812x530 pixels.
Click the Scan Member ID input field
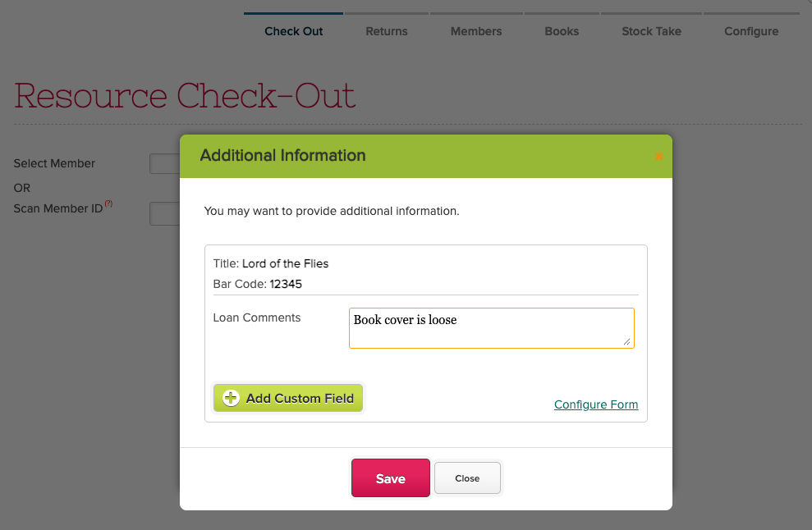point(165,214)
